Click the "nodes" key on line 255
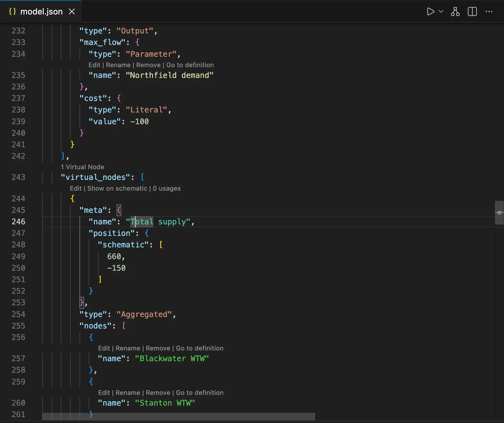 tap(96, 326)
